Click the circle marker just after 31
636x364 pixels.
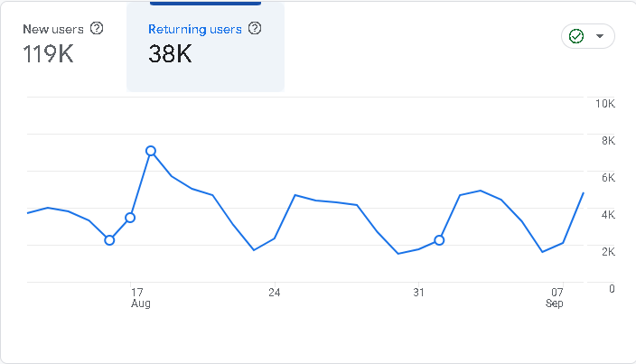[439, 240]
